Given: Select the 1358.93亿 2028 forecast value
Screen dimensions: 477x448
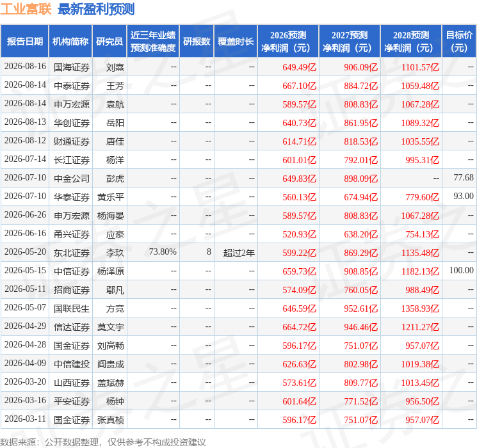Looking at the screenshot, I should 420,308.
